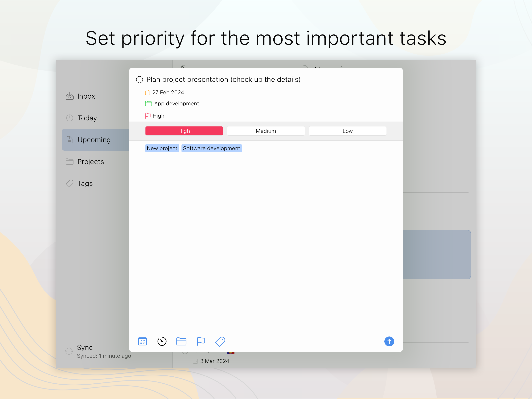Viewport: 532px width, 399px height.
Task: Click the Upcoming document icon in sidebar
Action: click(x=70, y=140)
